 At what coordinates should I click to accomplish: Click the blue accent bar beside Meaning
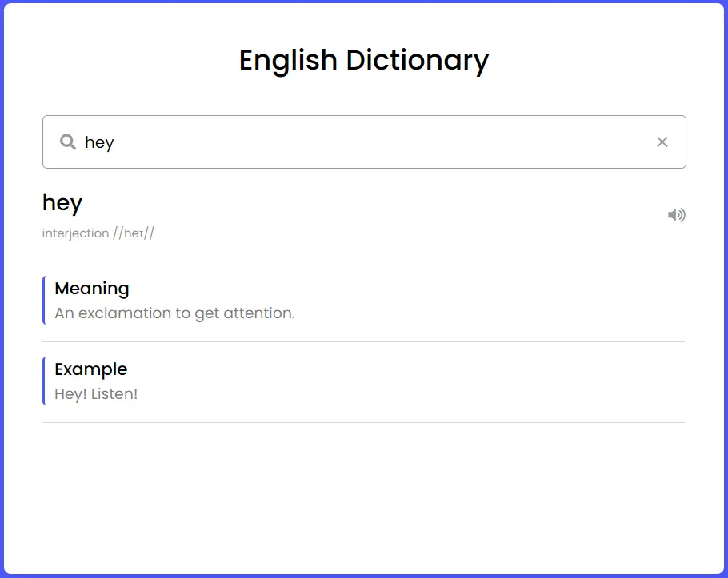(43, 301)
